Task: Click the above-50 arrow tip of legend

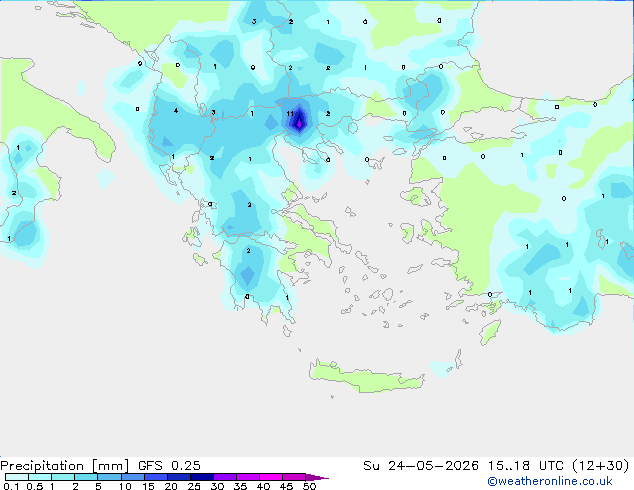Action: click(x=317, y=477)
